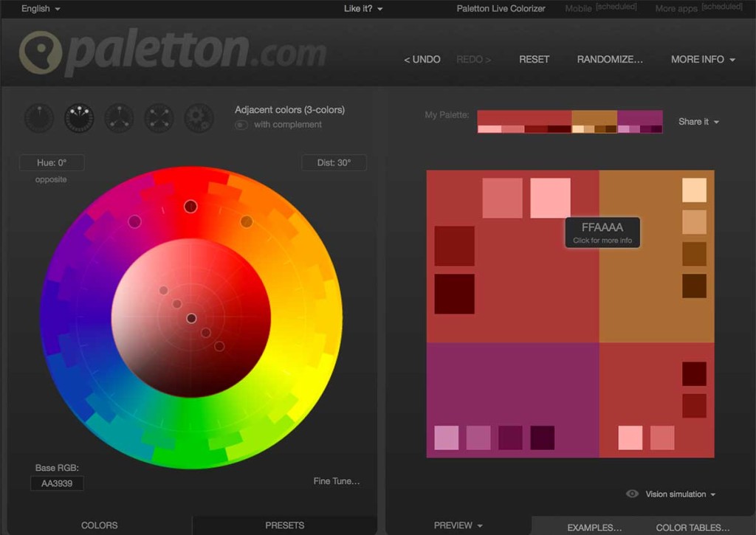The image size is (756, 535).
Task: Click the More apps link
Action: pyautogui.click(x=698, y=7)
